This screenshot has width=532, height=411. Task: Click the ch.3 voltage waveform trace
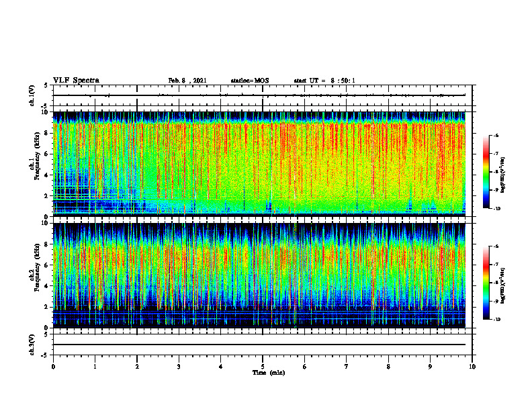(x=259, y=345)
